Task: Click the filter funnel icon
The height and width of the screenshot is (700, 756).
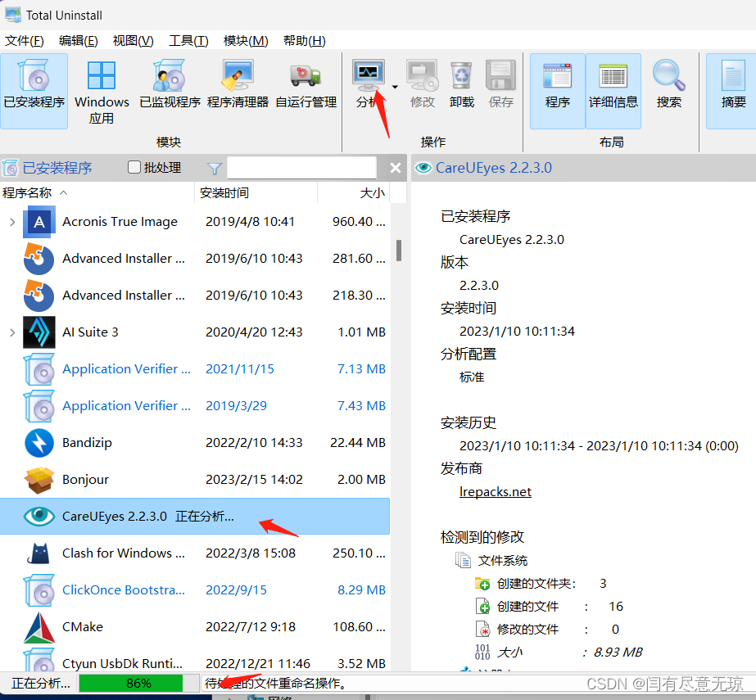Action: pos(214,168)
